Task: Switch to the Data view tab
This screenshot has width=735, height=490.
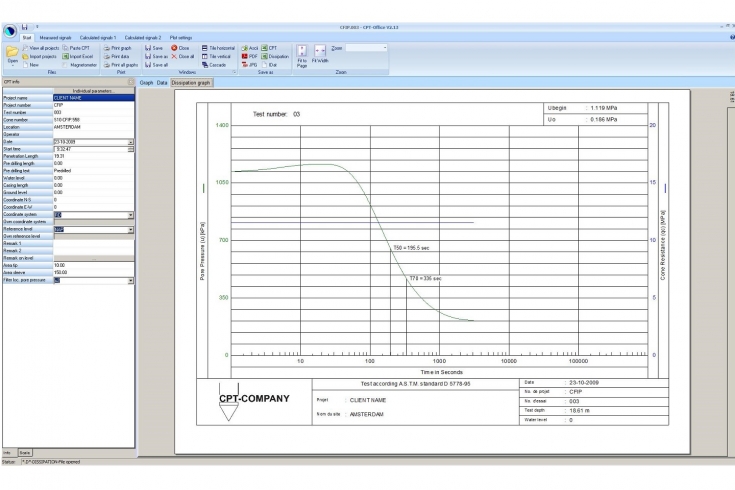Action: (x=160, y=82)
